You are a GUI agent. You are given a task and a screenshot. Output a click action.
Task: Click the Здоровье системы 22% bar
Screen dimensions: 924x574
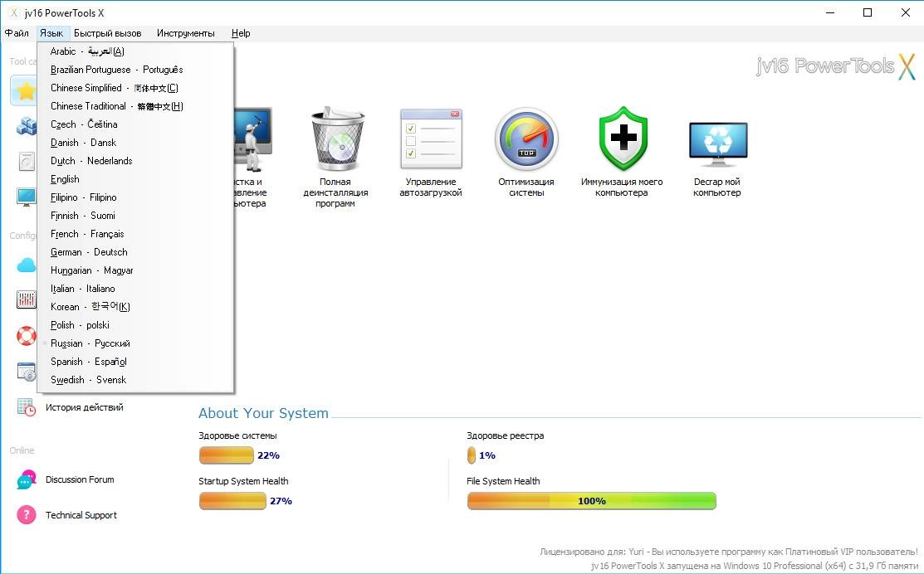pos(227,455)
